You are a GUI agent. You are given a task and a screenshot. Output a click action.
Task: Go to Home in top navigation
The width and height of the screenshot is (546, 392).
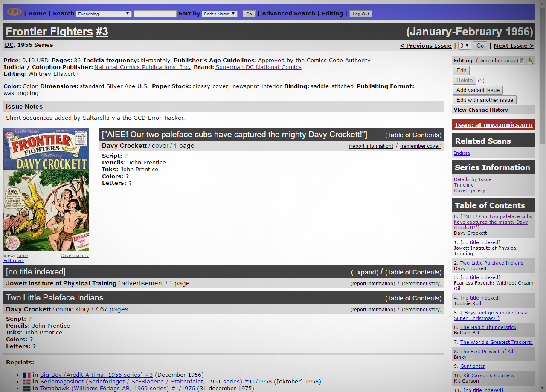pos(37,13)
